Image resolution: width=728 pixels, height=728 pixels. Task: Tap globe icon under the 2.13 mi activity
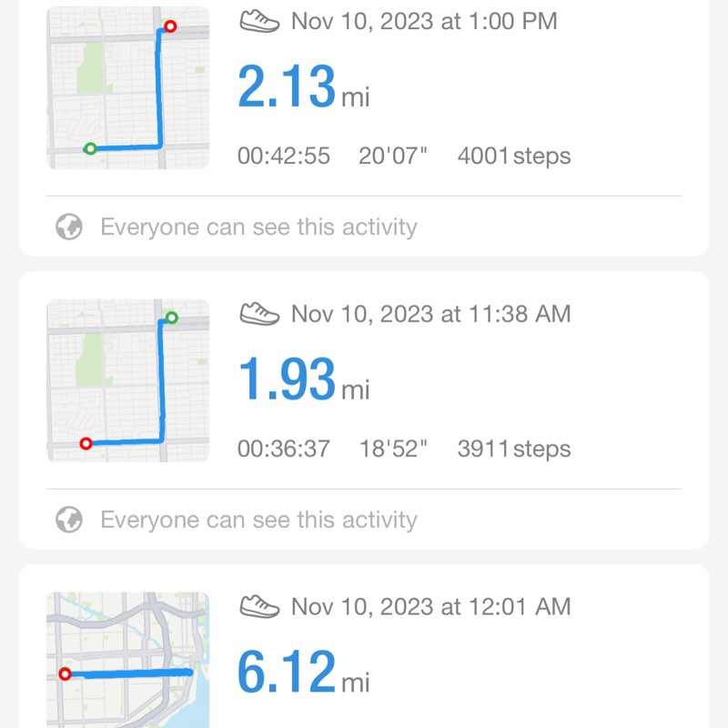[69, 227]
